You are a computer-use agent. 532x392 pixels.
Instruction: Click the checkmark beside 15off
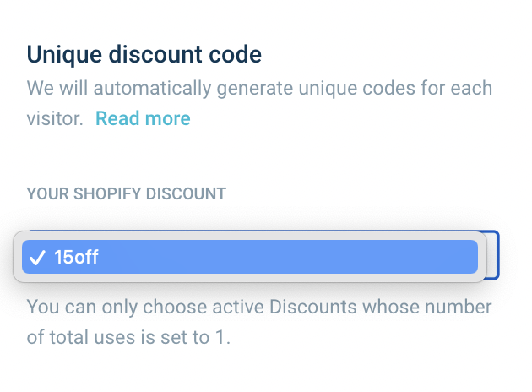click(x=37, y=258)
